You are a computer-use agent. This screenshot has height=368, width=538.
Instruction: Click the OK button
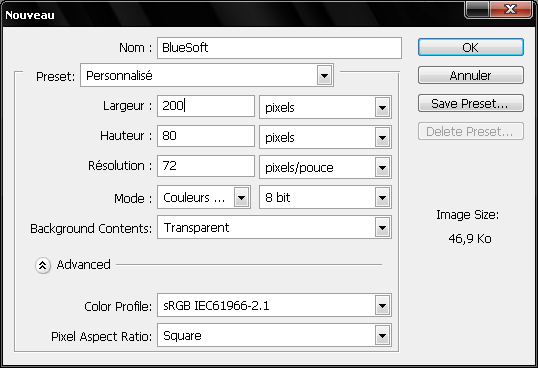point(470,47)
